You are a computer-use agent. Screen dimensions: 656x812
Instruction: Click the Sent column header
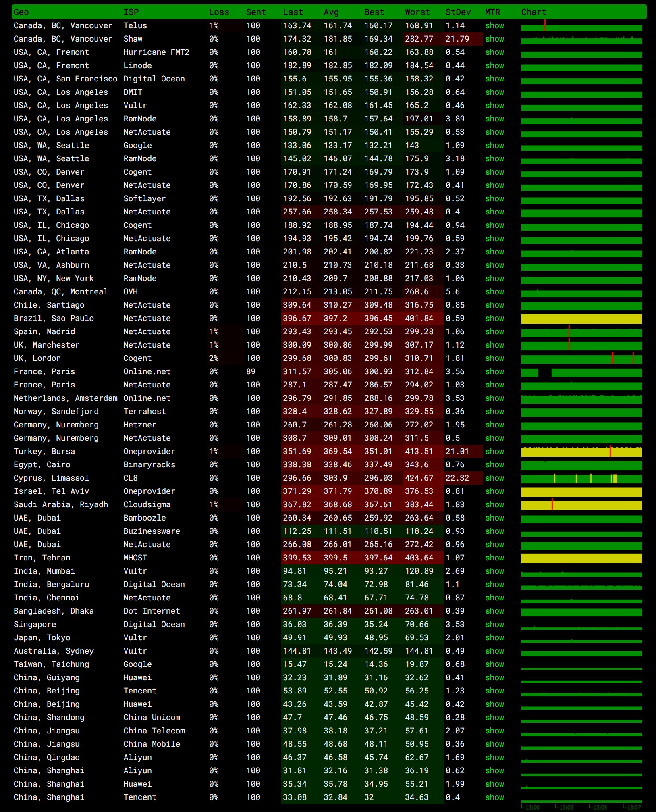tap(256, 12)
